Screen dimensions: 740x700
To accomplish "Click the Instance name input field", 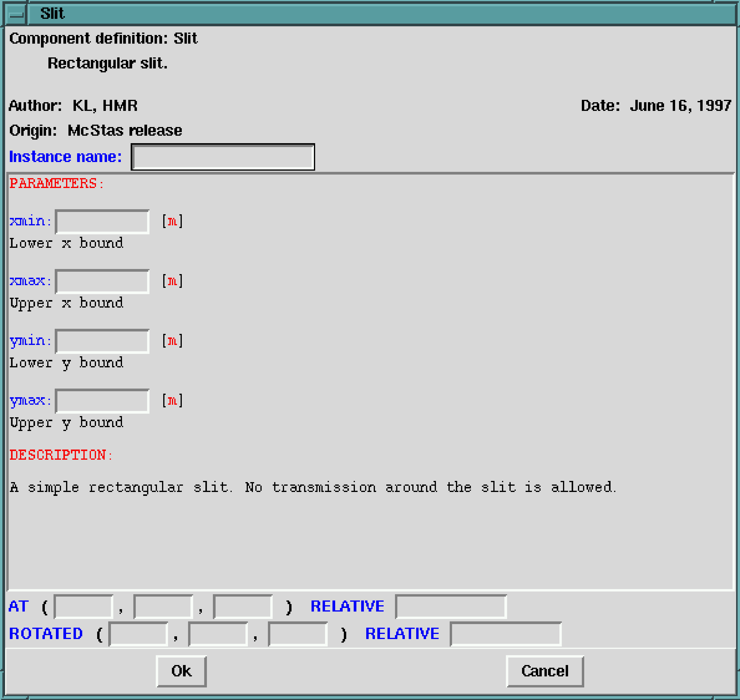I will (x=223, y=157).
